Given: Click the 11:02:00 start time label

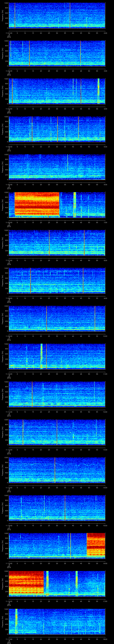Looking at the screenshot, I should (9, 71).
